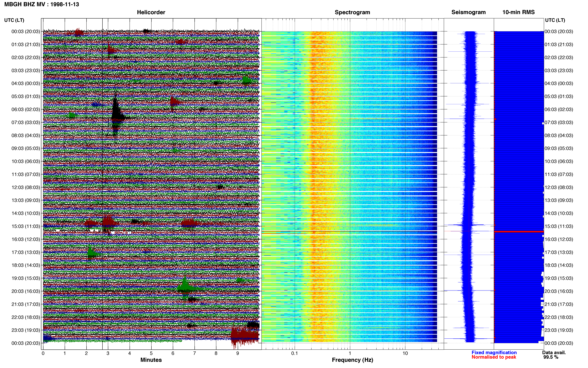Click the right time label 07:03 (03:03)
588x368 pixels.
pyautogui.click(x=559, y=122)
